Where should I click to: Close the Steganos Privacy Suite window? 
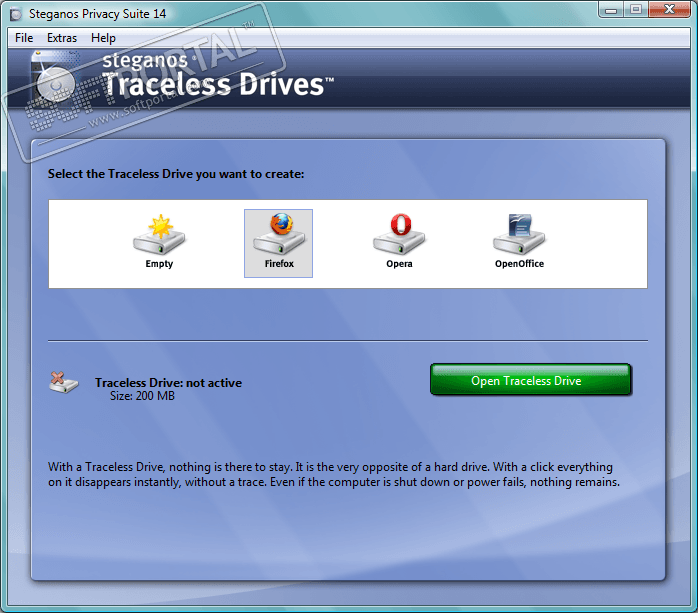pyautogui.click(x=669, y=10)
